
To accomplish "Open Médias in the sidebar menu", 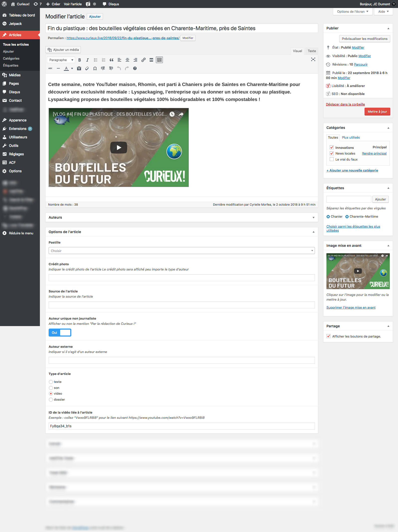I will coord(15,75).
